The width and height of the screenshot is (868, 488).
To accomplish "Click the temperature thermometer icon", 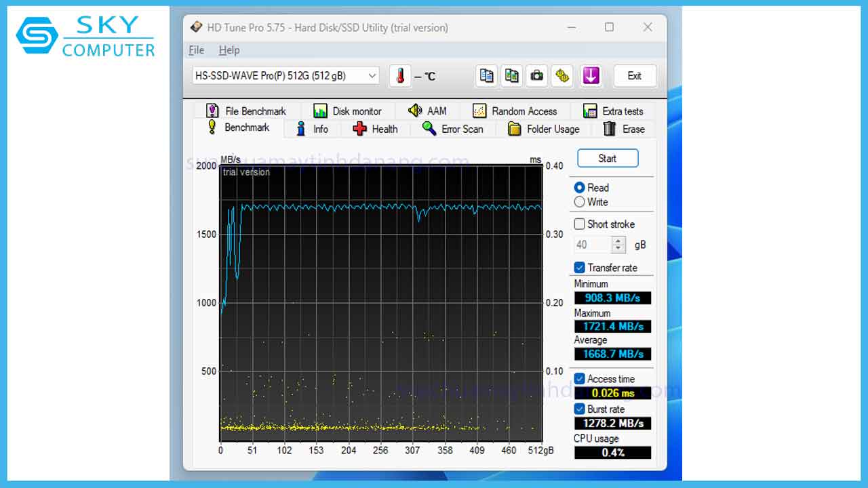I will pyautogui.click(x=400, y=76).
